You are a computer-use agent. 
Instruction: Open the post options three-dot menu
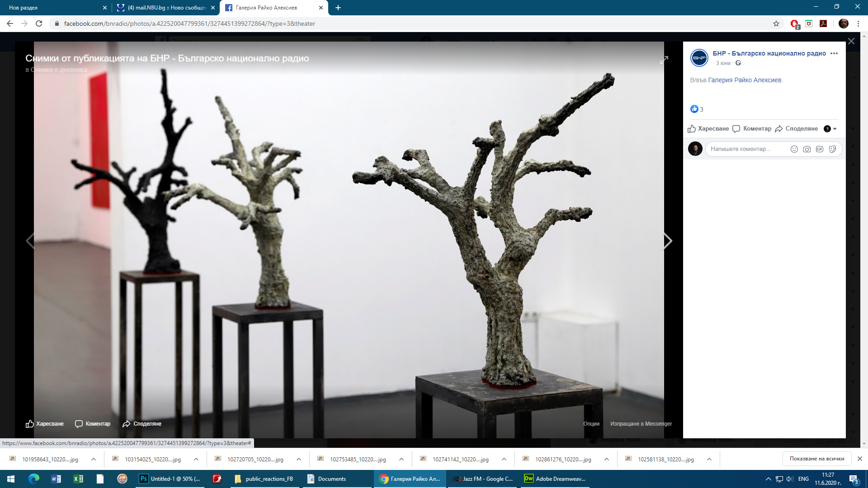tap(834, 53)
